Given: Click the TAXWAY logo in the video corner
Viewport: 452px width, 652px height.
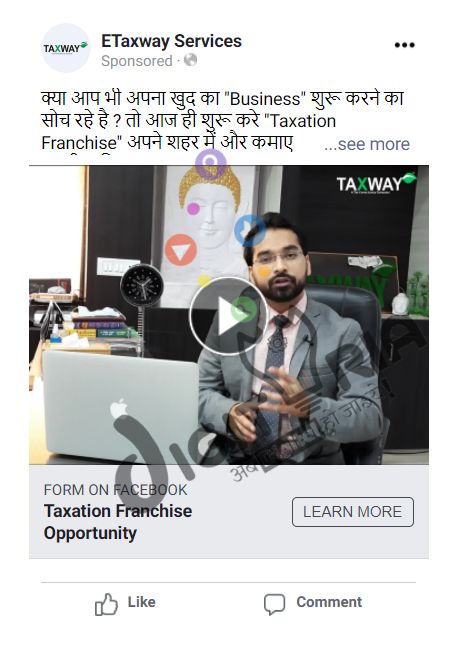Looking at the screenshot, I should (x=376, y=183).
